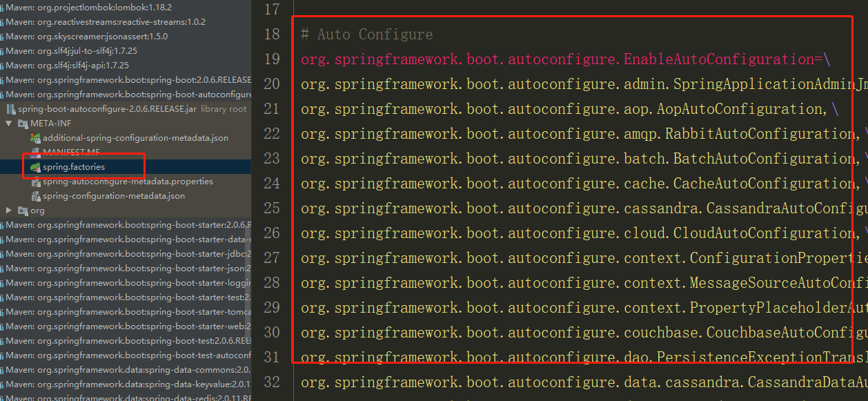Select spring-boot-autoconfigure-2.0.6.RELEASE.jar library root
The width and height of the screenshot is (868, 401).
pos(132,109)
